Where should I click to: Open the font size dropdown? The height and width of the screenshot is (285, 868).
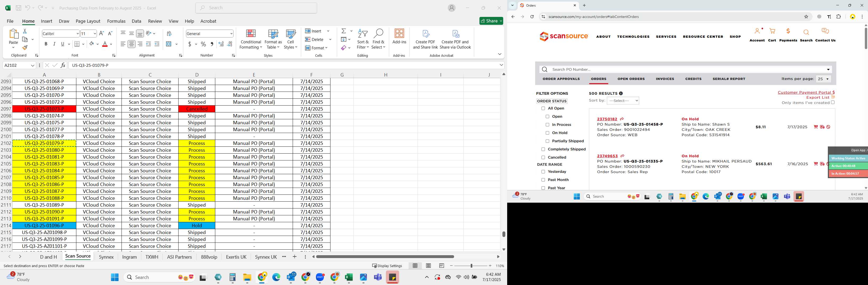click(x=95, y=34)
